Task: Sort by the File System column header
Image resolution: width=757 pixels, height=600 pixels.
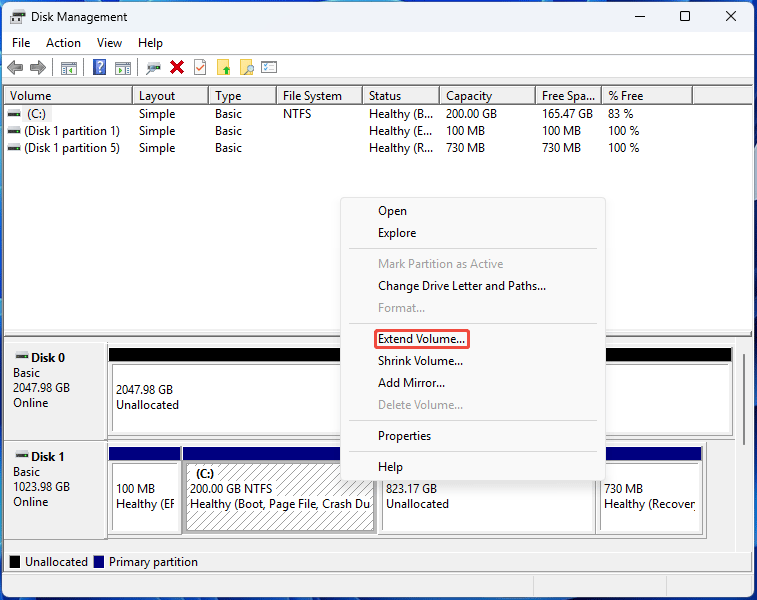Action: coord(319,96)
